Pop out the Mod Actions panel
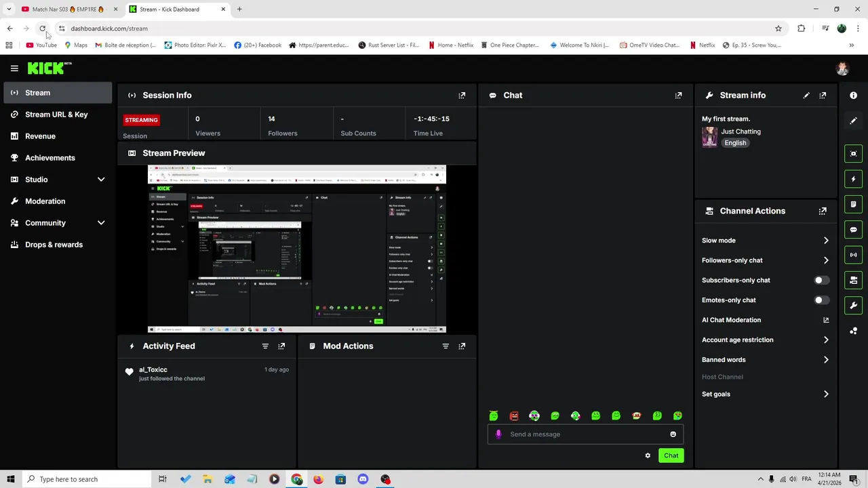Viewport: 868px width, 488px height. pos(462,346)
